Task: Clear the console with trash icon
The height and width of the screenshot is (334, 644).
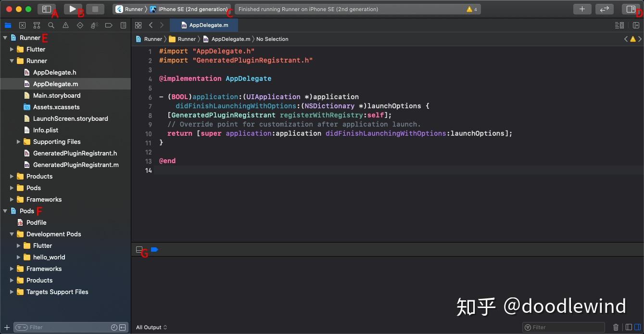Action: (616, 327)
